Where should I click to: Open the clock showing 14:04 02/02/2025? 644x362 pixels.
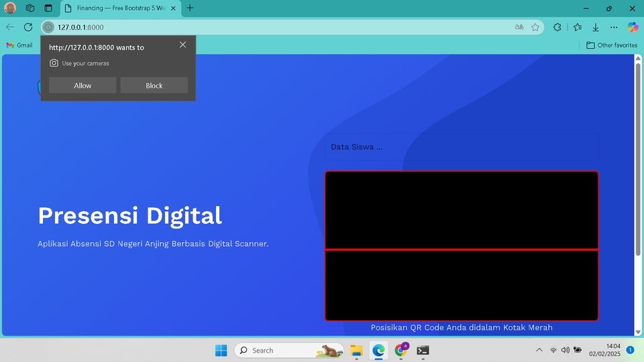(x=604, y=350)
